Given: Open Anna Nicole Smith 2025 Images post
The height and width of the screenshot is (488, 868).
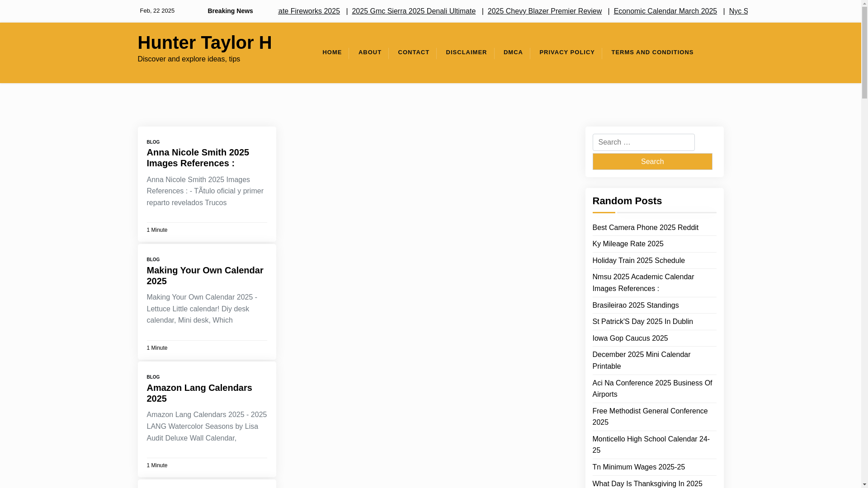Looking at the screenshot, I should [x=198, y=158].
